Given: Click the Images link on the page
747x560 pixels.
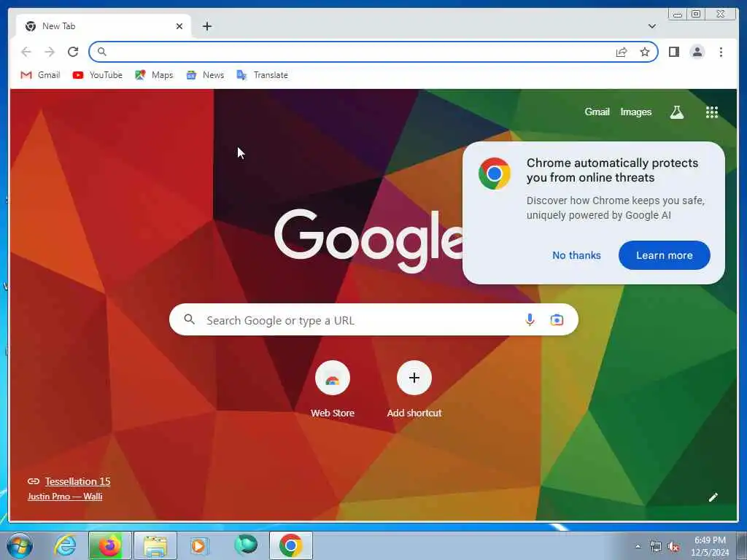Looking at the screenshot, I should (x=635, y=112).
